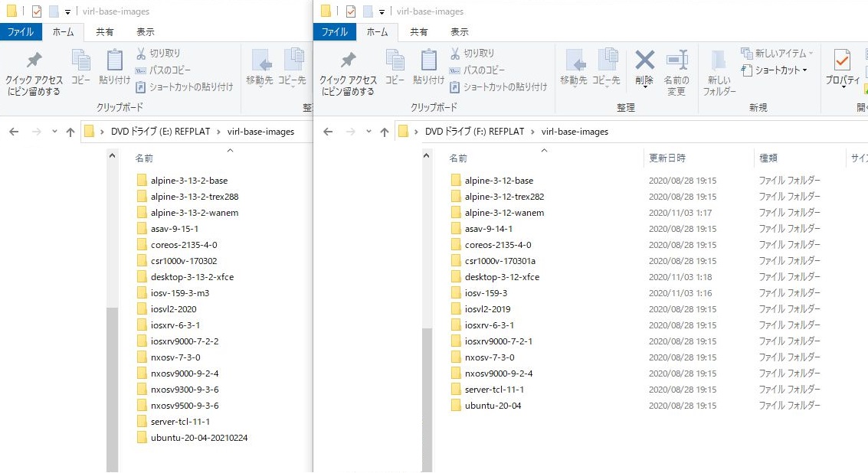This screenshot has width=868, height=473.
Task: Click virl-base-images breadcrumb in left window
Action: point(260,132)
